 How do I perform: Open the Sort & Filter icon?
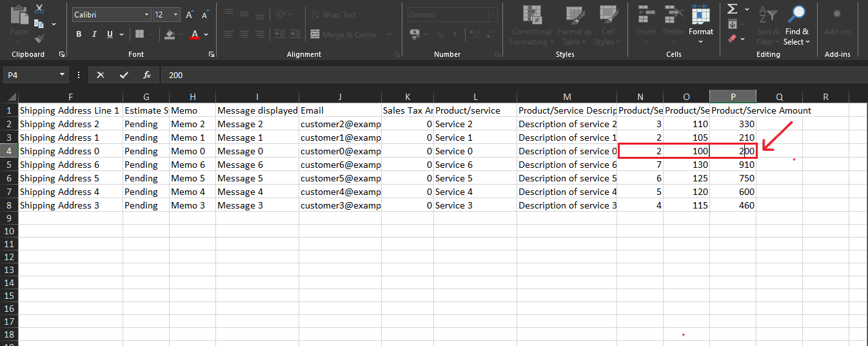click(x=767, y=26)
